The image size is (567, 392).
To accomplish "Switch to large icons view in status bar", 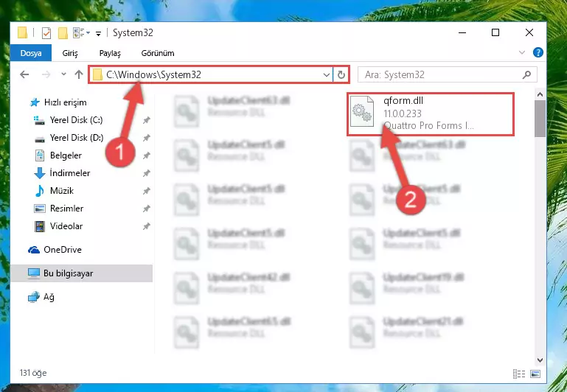I will click(x=535, y=374).
